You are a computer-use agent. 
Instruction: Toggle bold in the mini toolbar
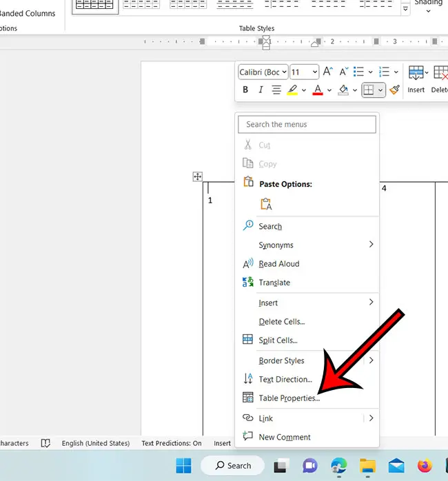pos(245,90)
